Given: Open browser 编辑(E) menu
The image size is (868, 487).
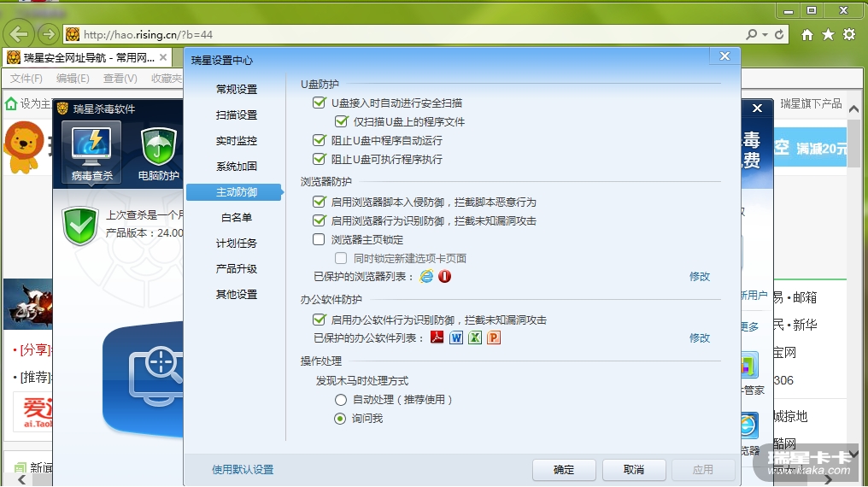Looking at the screenshot, I should (73, 79).
